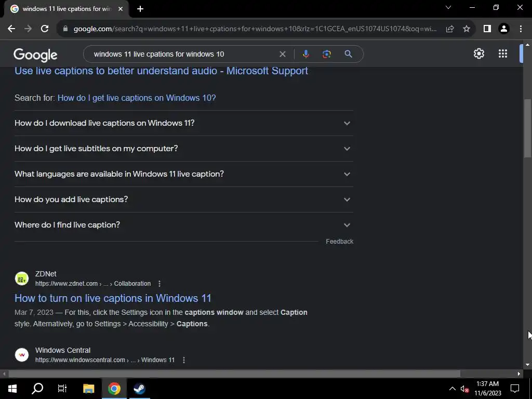Open the taskbar clock and date
This screenshot has width=532, height=399.
click(x=487, y=389)
